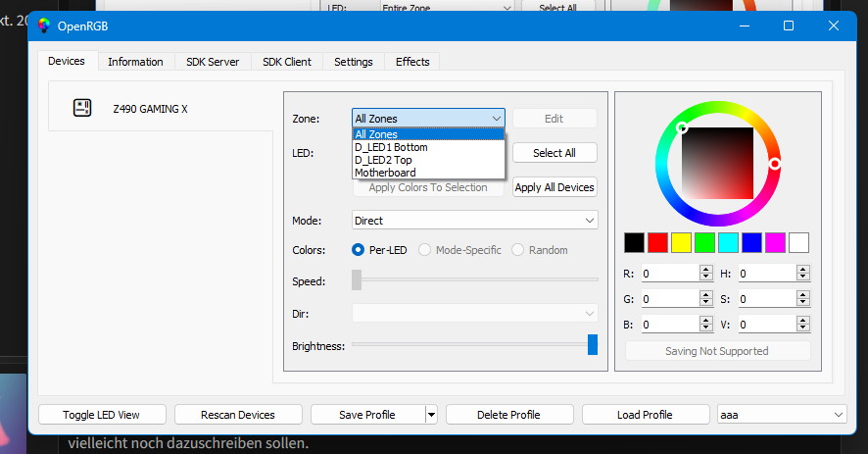Pick All Zones from the zone list
Viewport: 868px width, 454px height.
[428, 134]
